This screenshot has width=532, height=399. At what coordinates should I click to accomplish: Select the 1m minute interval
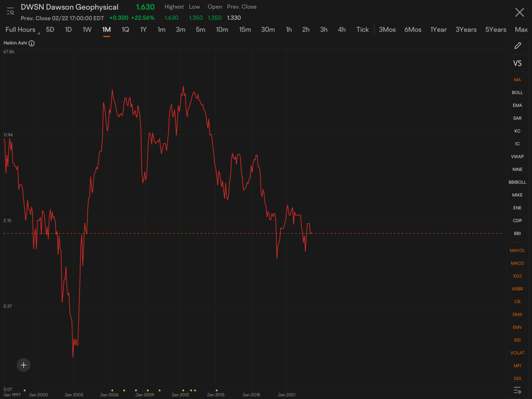(x=162, y=30)
